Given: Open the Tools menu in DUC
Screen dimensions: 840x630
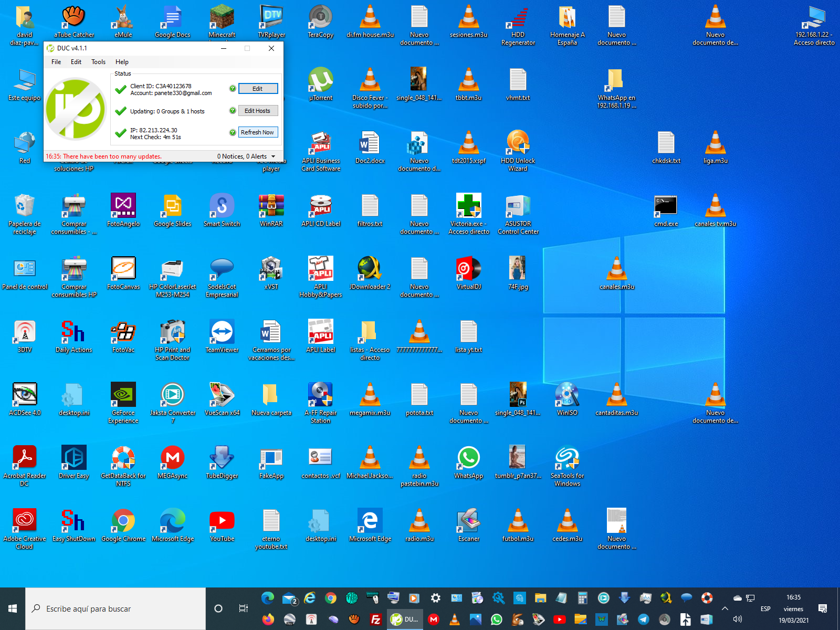Looking at the screenshot, I should click(x=98, y=62).
